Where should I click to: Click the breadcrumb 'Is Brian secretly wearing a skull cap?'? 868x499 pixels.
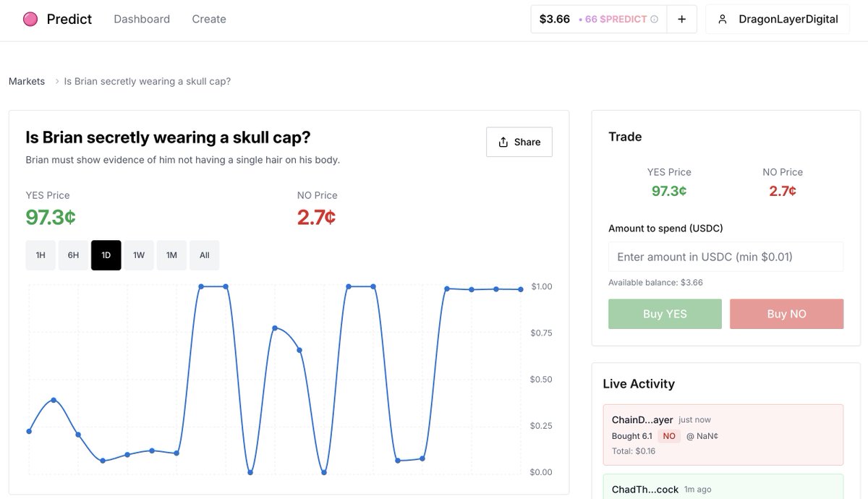pyautogui.click(x=148, y=82)
